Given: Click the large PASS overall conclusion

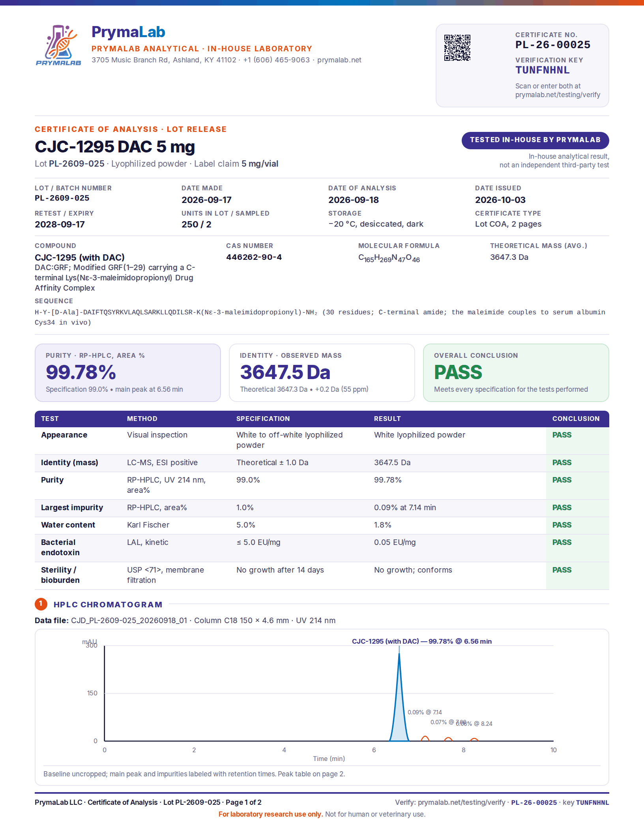Looking at the screenshot, I should coord(458,372).
